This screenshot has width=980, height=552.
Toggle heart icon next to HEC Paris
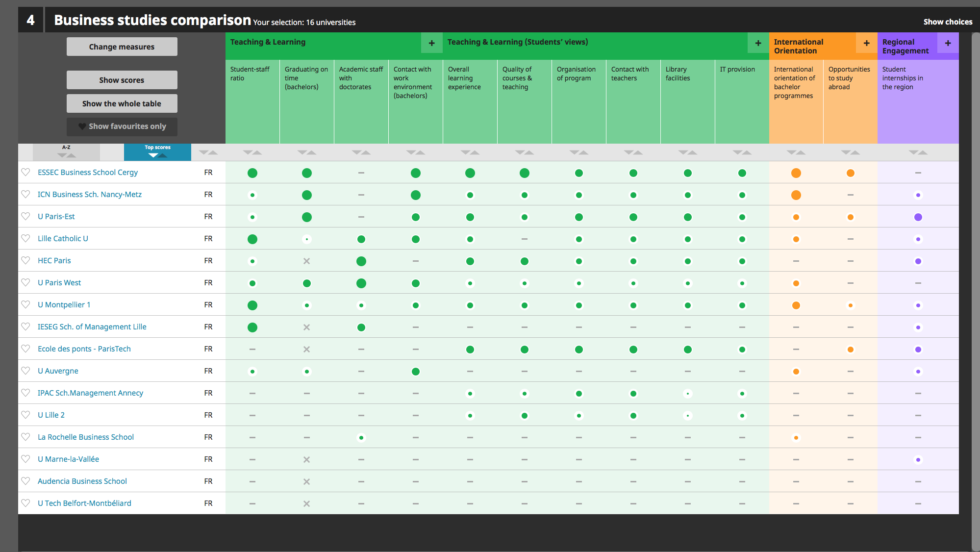click(26, 260)
